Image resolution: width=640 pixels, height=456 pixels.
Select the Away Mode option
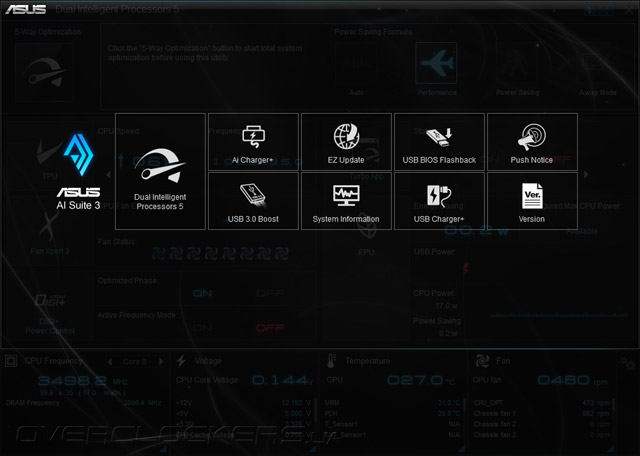598,69
